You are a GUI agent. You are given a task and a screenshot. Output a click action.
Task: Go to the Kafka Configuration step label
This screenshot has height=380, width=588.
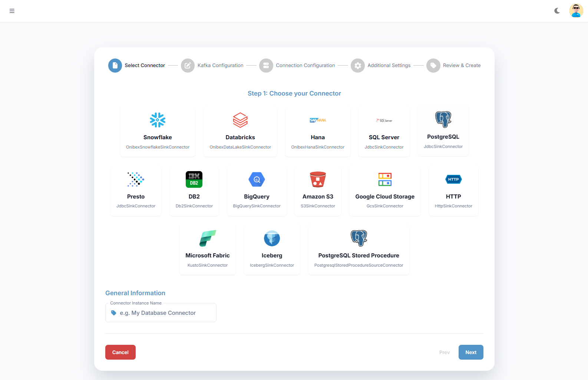pyautogui.click(x=220, y=66)
